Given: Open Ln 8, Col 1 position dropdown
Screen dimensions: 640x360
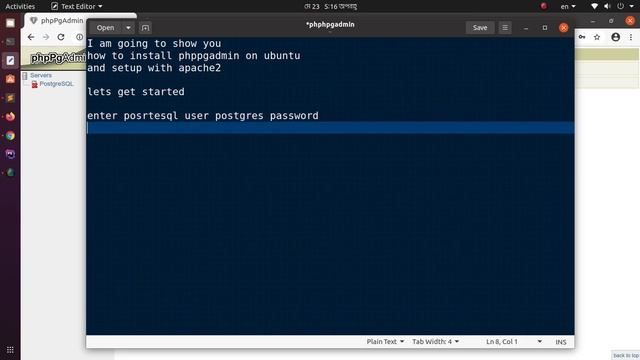Looking at the screenshot, I should pyautogui.click(x=513, y=342).
